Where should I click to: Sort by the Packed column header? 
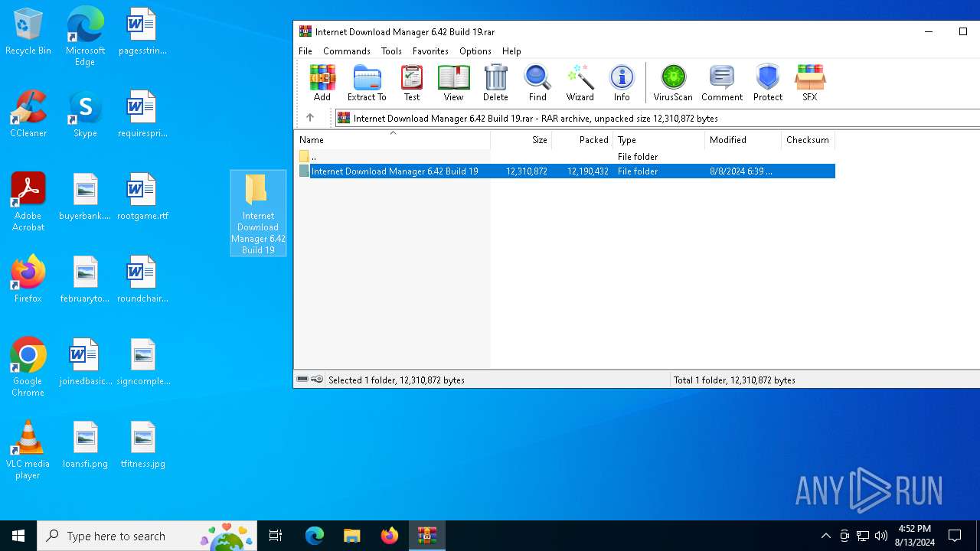click(x=582, y=140)
